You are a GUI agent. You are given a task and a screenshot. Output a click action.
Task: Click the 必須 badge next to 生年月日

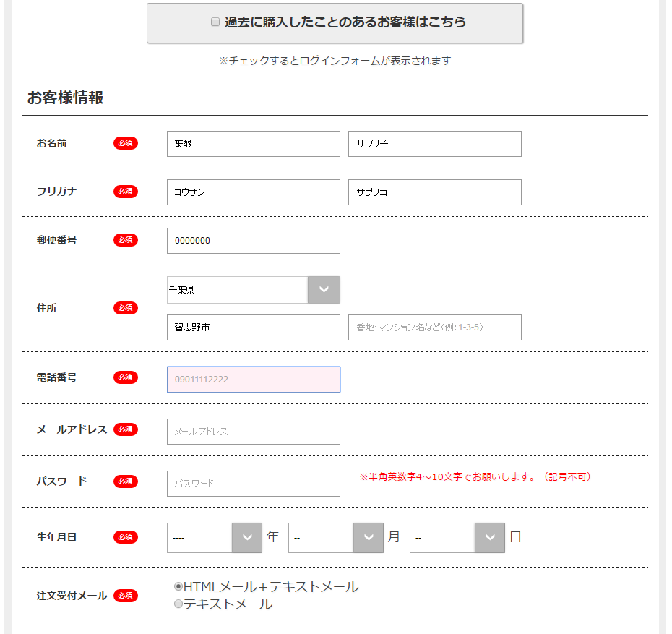(x=126, y=537)
